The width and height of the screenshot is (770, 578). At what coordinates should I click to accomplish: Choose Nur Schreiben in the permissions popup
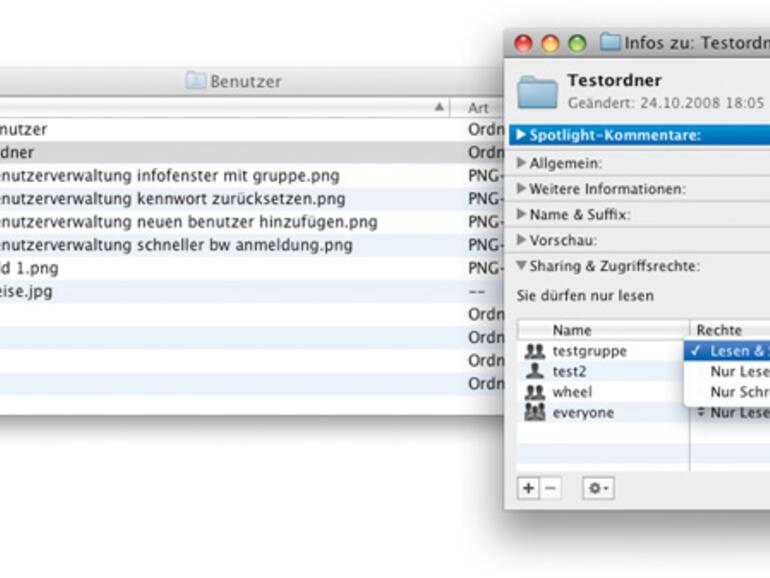click(727, 392)
